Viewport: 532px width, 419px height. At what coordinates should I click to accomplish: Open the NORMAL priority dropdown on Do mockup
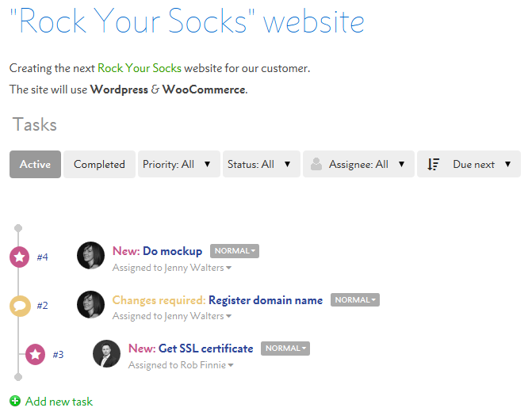point(235,251)
